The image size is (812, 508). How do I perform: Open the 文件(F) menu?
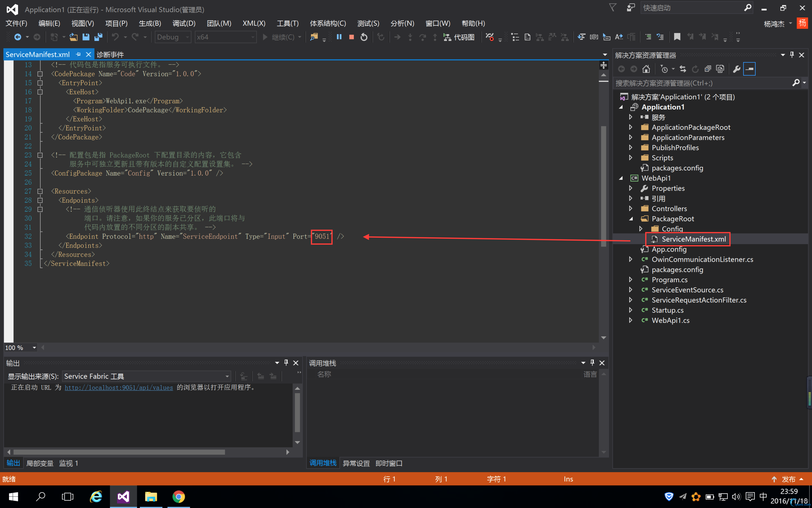click(x=16, y=23)
